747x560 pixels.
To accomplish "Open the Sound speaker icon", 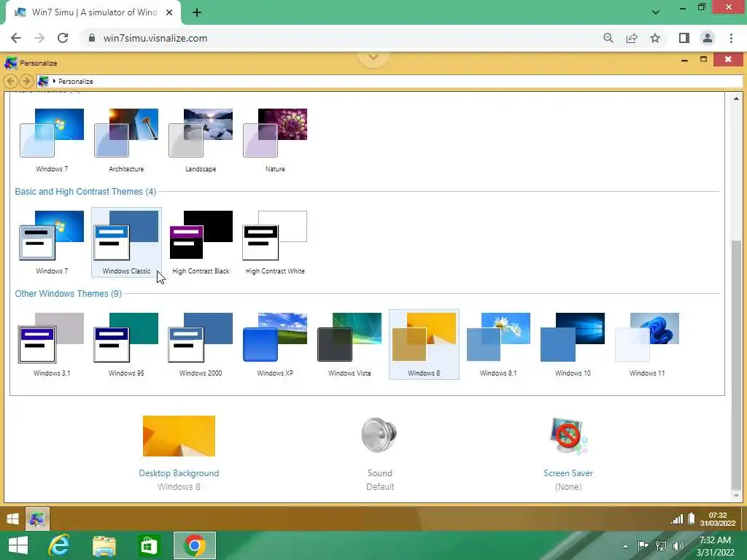I will click(379, 435).
